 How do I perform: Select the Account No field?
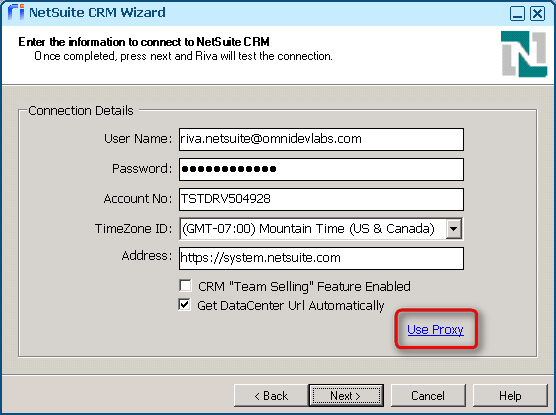pyautogui.click(x=321, y=199)
